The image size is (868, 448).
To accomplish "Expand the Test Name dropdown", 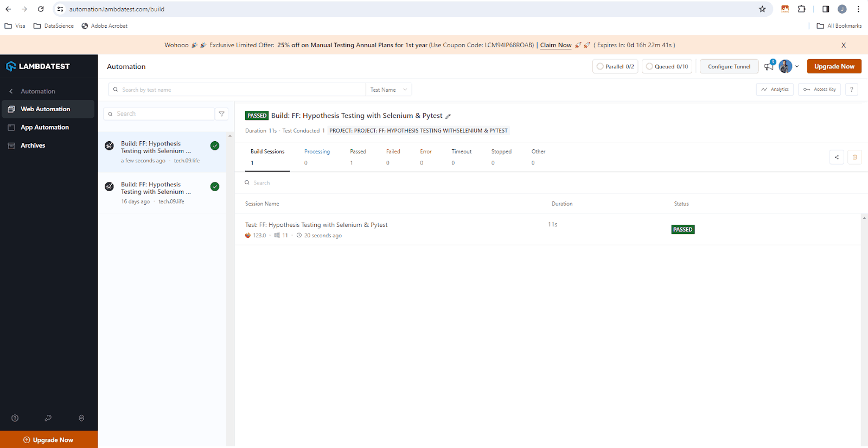I will click(388, 90).
